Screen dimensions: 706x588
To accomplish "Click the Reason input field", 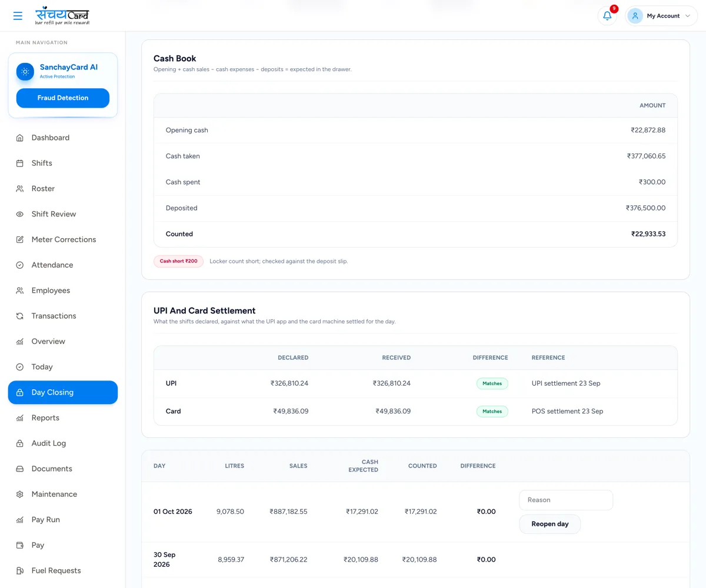I will click(566, 500).
